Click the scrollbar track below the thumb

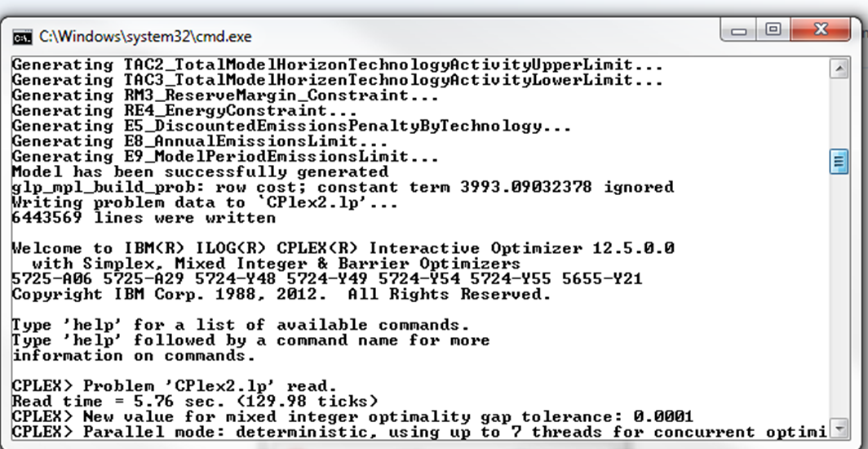[839, 297]
